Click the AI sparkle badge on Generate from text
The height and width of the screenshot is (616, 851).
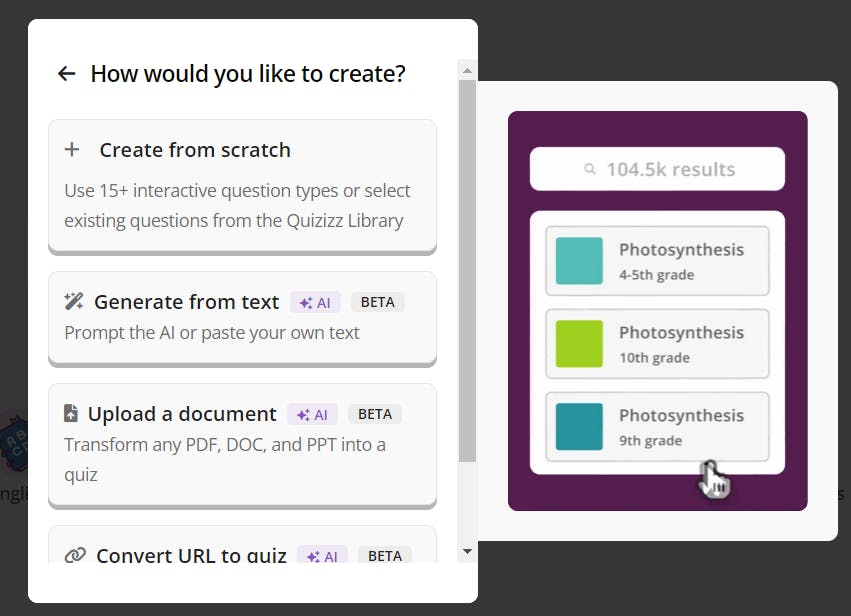click(315, 302)
